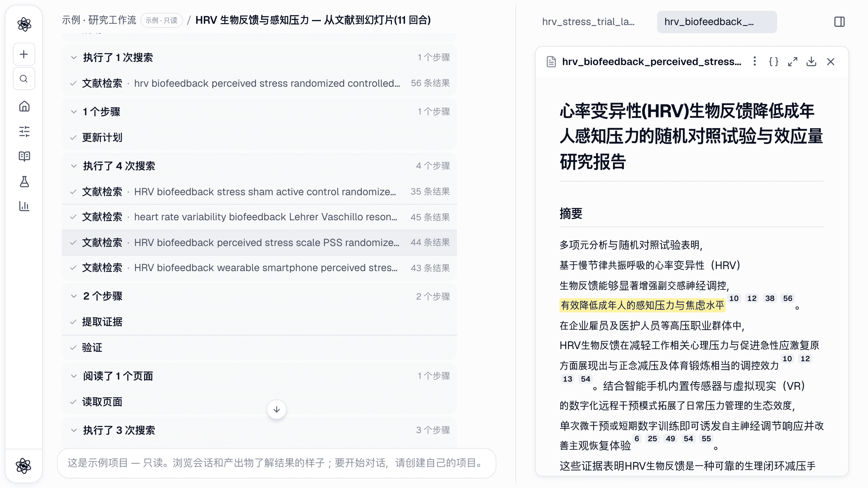Click the '示例 · 只读' badge
This screenshot has height=488, width=868.
162,20
